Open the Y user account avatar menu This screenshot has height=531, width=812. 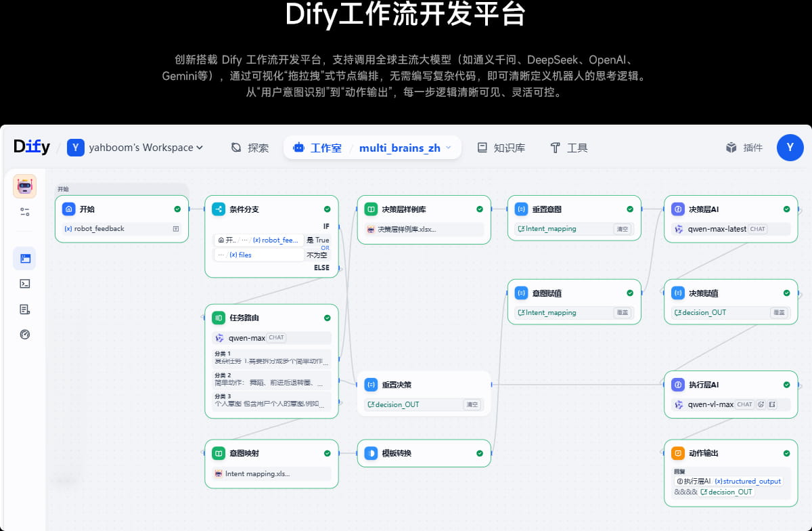[x=790, y=148]
